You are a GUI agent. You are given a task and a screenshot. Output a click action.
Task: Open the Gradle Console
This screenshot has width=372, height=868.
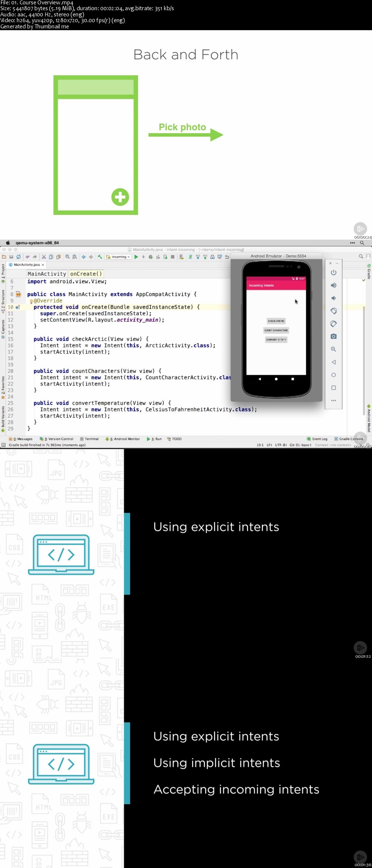(x=349, y=439)
